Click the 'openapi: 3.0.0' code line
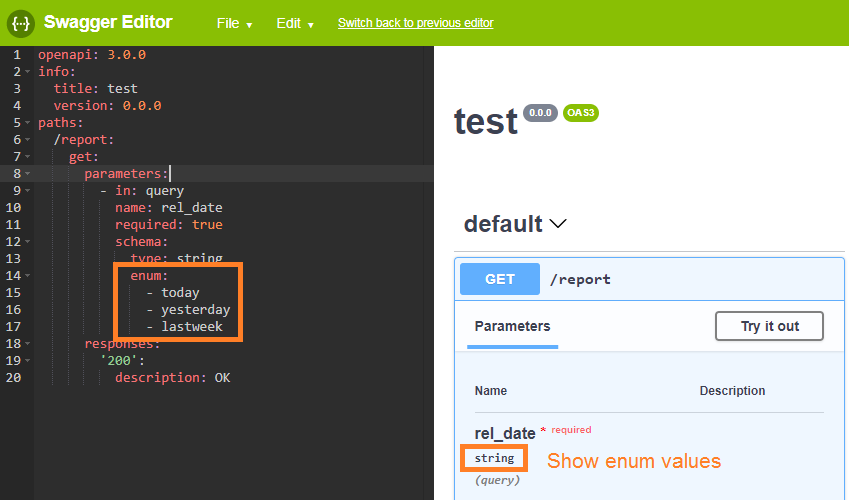The height and width of the screenshot is (500, 849). click(92, 55)
